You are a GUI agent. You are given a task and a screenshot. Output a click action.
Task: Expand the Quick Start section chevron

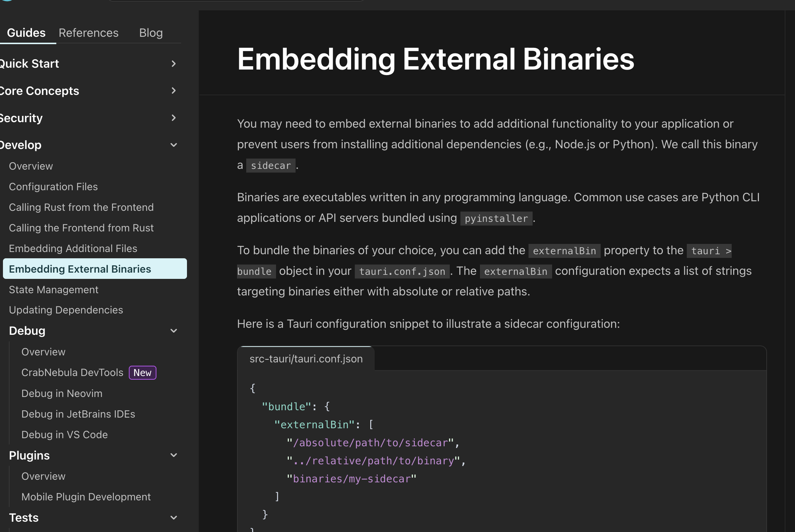174,64
